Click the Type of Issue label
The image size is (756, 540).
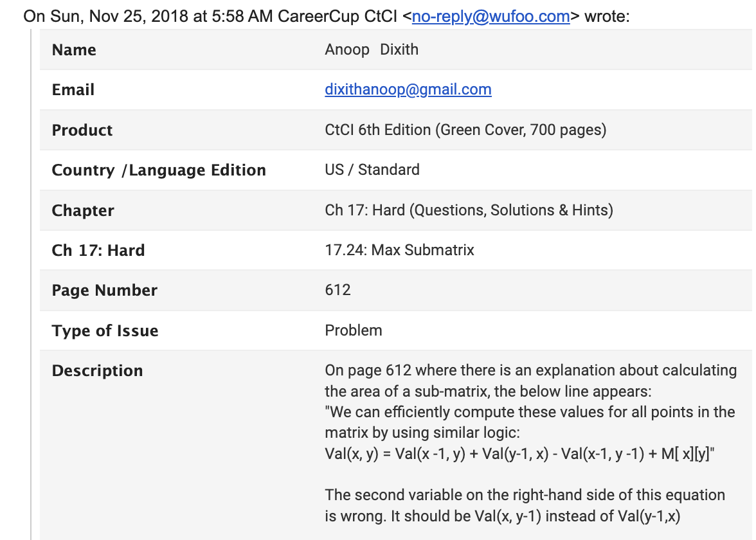pos(105,330)
